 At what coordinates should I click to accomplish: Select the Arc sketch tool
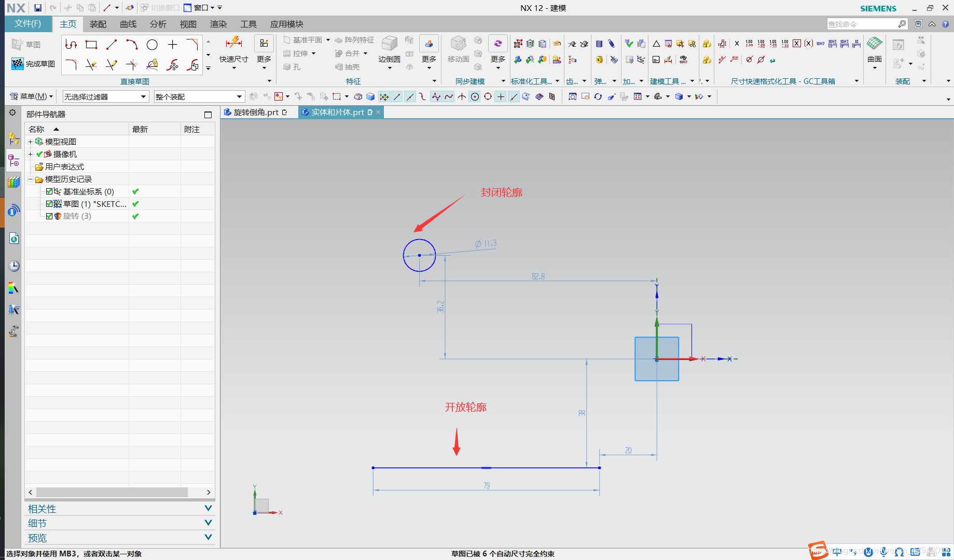132,45
